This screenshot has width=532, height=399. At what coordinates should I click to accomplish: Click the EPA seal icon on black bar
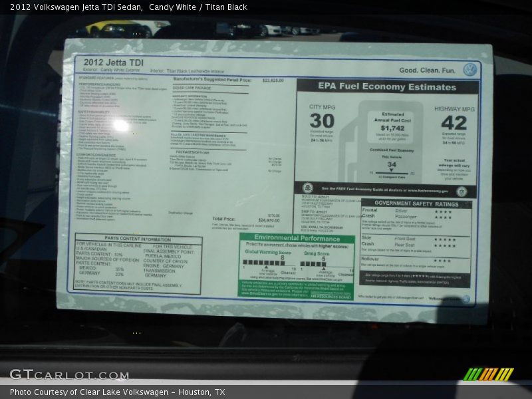click(x=308, y=189)
